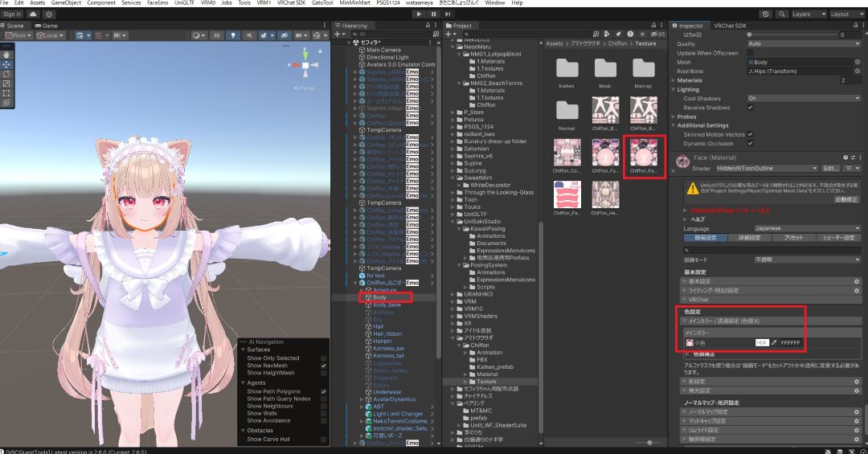Click the Undo History icon in top bar

[x=766, y=14]
